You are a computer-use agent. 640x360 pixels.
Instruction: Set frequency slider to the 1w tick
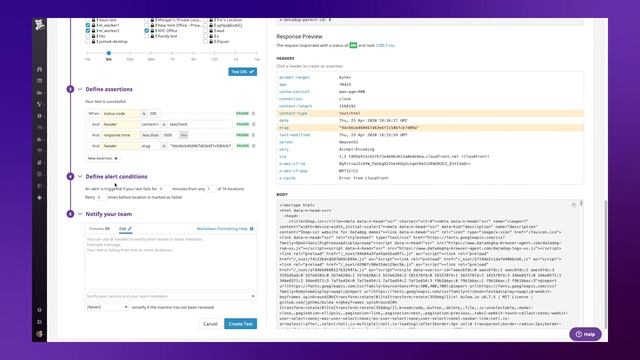256,53
